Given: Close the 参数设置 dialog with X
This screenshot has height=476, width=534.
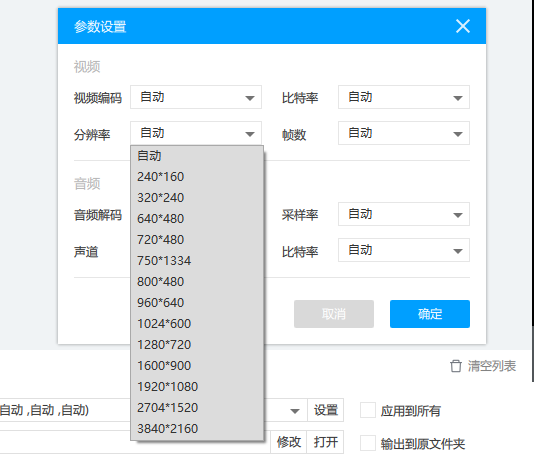Looking at the screenshot, I should [463, 26].
